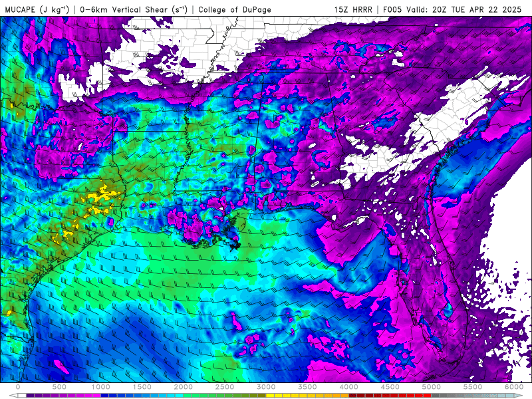Select the "4500" legend value

click(x=390, y=387)
